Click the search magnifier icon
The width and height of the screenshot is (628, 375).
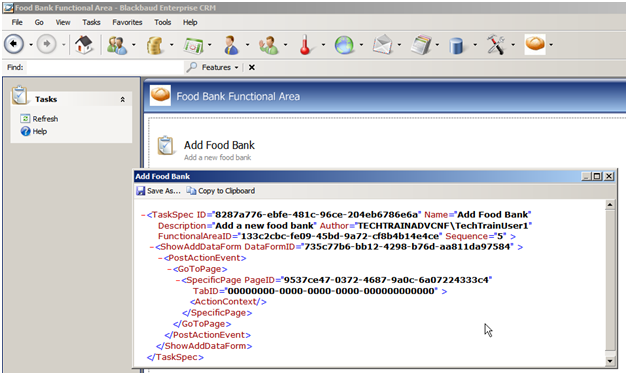click(x=191, y=67)
